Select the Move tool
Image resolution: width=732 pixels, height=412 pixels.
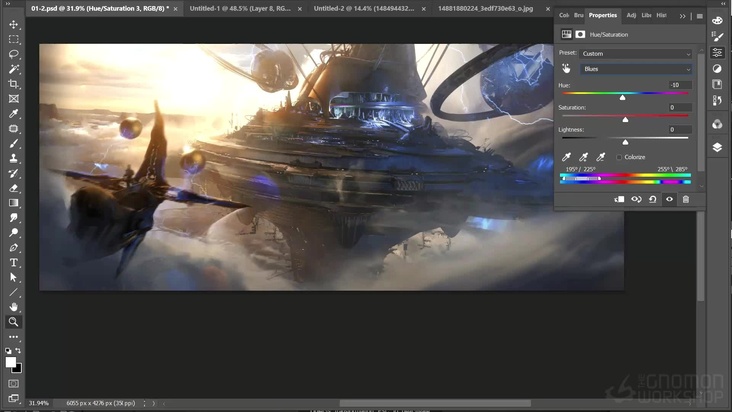click(14, 24)
